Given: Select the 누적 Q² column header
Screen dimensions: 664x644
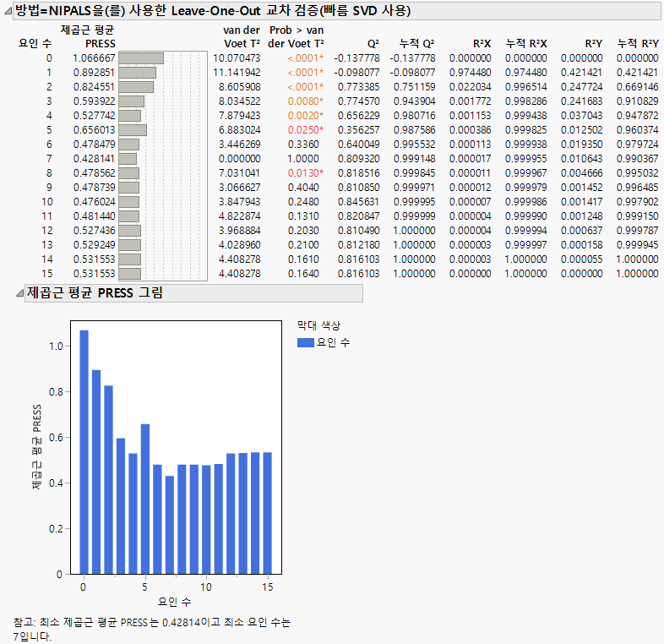Looking at the screenshot, I should point(416,43).
